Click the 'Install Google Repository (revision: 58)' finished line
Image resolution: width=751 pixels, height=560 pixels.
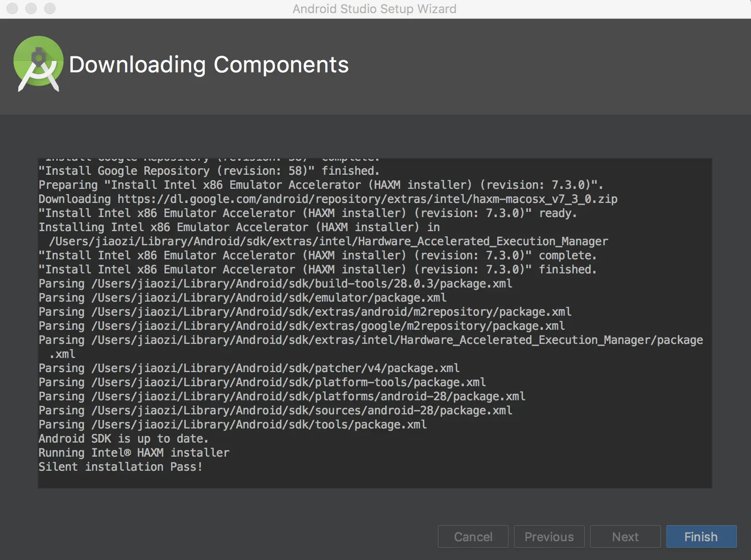coord(209,171)
